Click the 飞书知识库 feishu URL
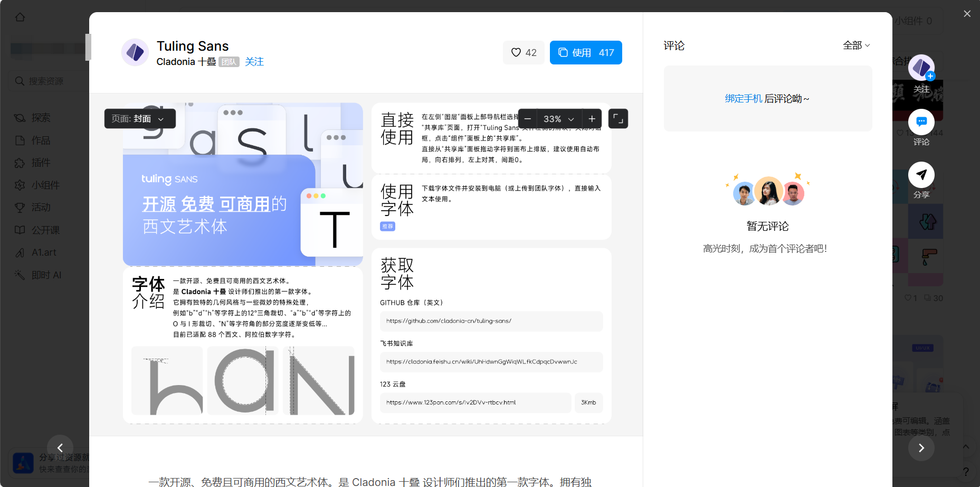Viewport: 980px width, 487px height. click(x=491, y=362)
